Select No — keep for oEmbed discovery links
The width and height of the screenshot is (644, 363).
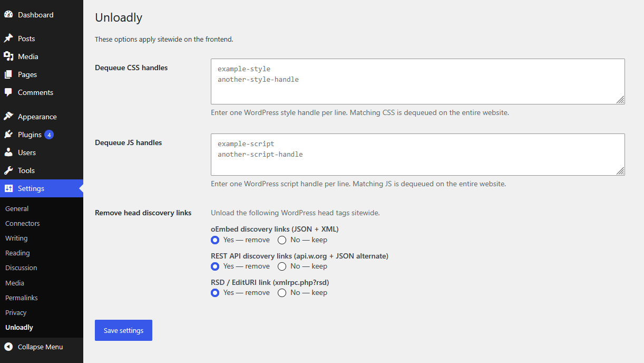[x=282, y=240]
